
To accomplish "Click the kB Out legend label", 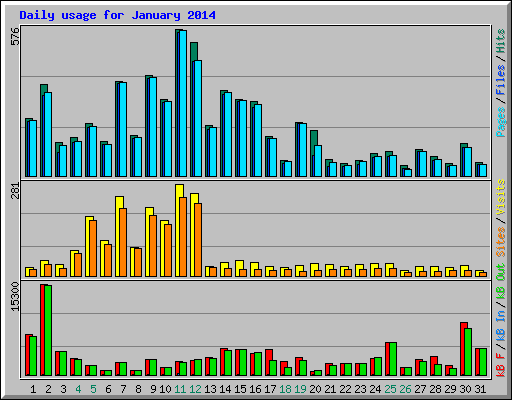I will 501,282.
